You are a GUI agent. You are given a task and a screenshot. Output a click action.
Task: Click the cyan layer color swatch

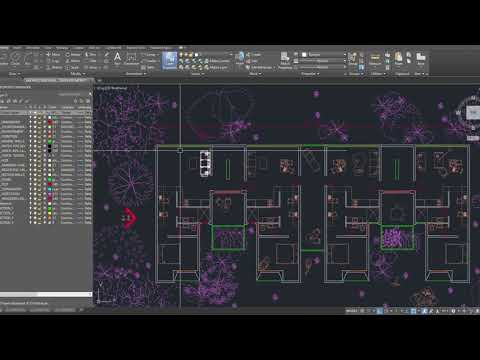tap(50, 189)
